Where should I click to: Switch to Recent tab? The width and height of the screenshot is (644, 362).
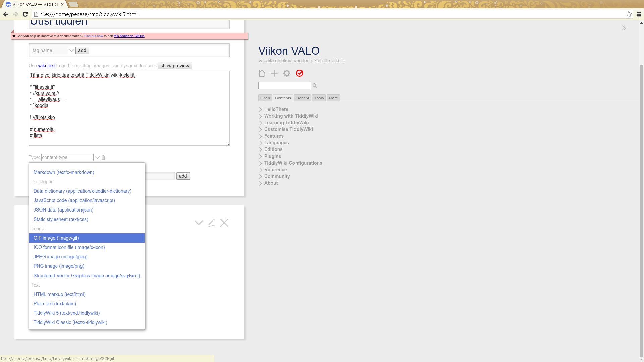pos(303,98)
